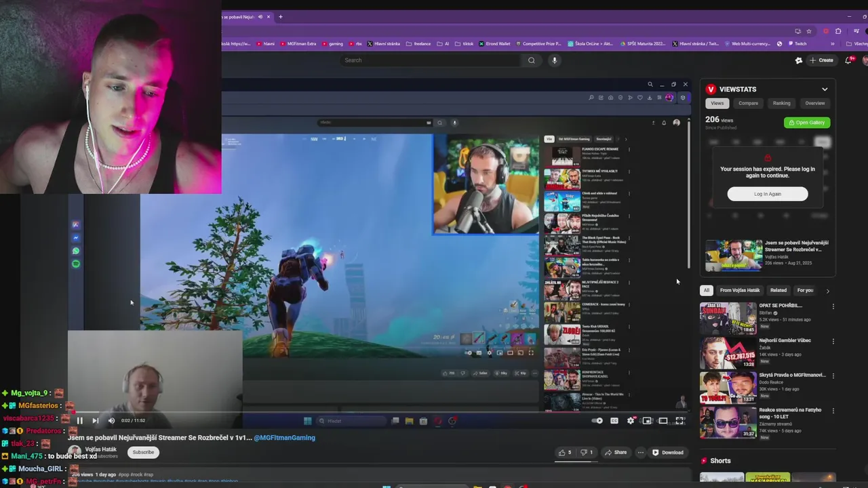Image resolution: width=868 pixels, height=488 pixels.
Task: Mute the tab audio speaker icon
Action: point(260,17)
